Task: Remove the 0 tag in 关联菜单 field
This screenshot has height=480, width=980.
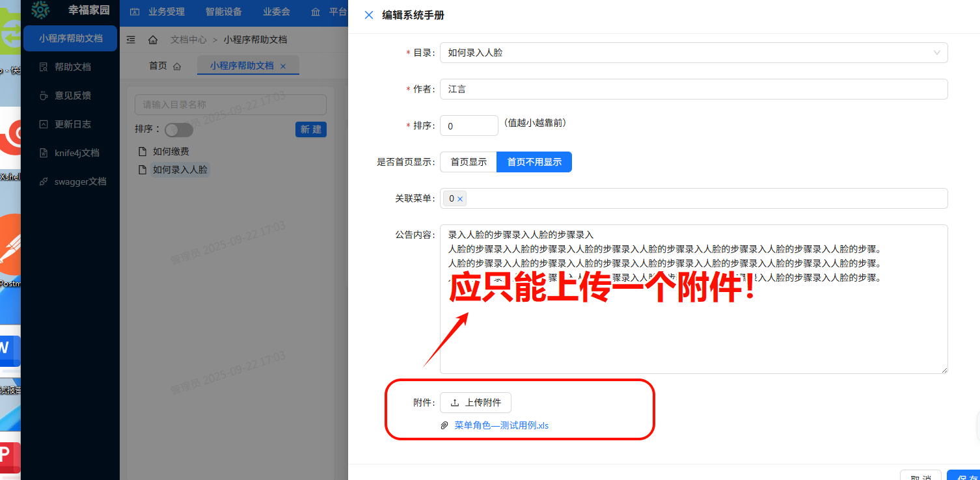Action: tap(460, 198)
